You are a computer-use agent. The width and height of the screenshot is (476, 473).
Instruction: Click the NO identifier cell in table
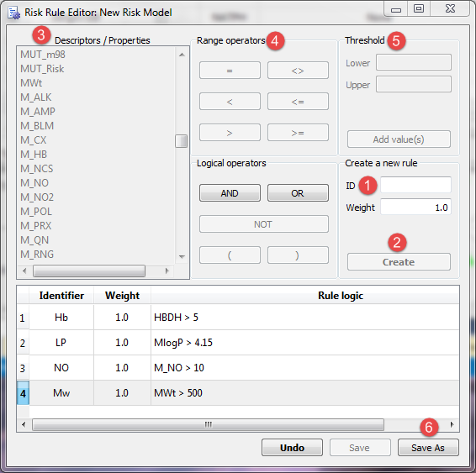coord(61,368)
